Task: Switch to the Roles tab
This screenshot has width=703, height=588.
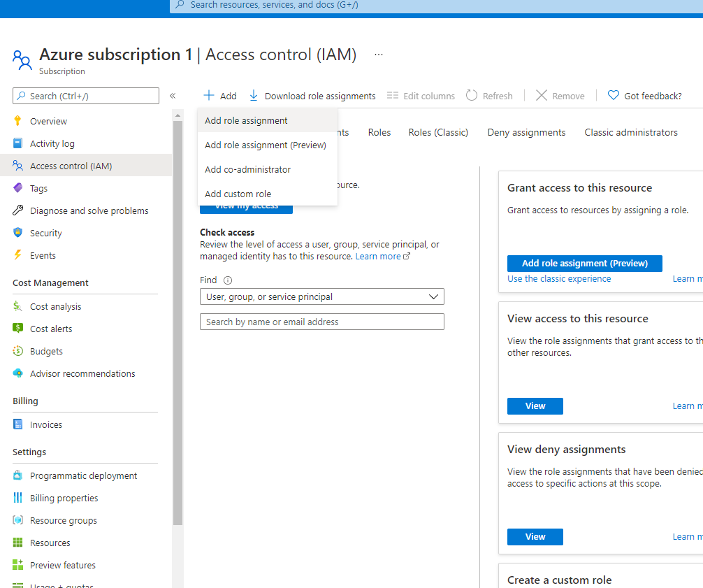Action: pyautogui.click(x=379, y=132)
